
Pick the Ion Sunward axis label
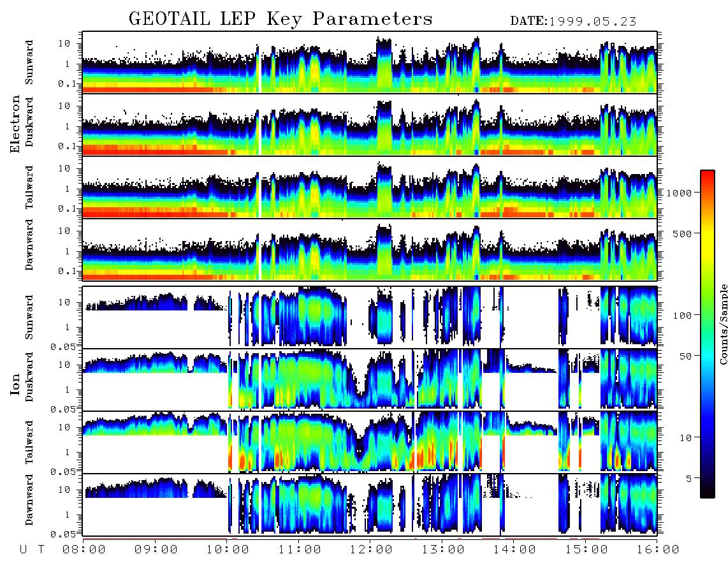(x=29, y=317)
